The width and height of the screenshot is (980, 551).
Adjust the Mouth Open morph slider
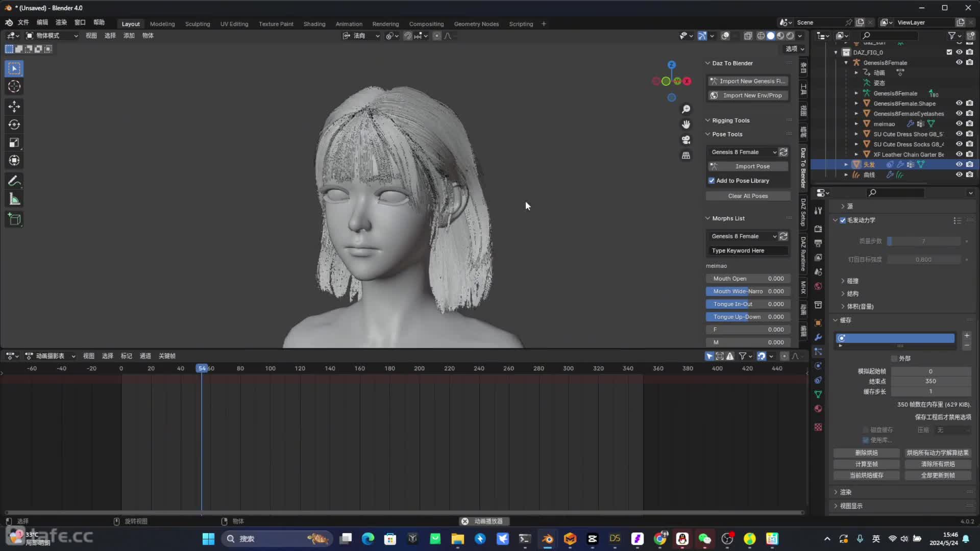click(748, 279)
